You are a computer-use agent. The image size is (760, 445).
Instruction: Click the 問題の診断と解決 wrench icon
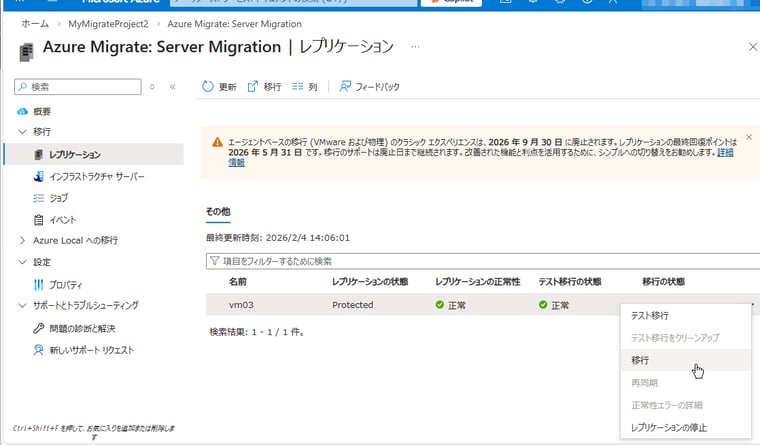(x=39, y=328)
